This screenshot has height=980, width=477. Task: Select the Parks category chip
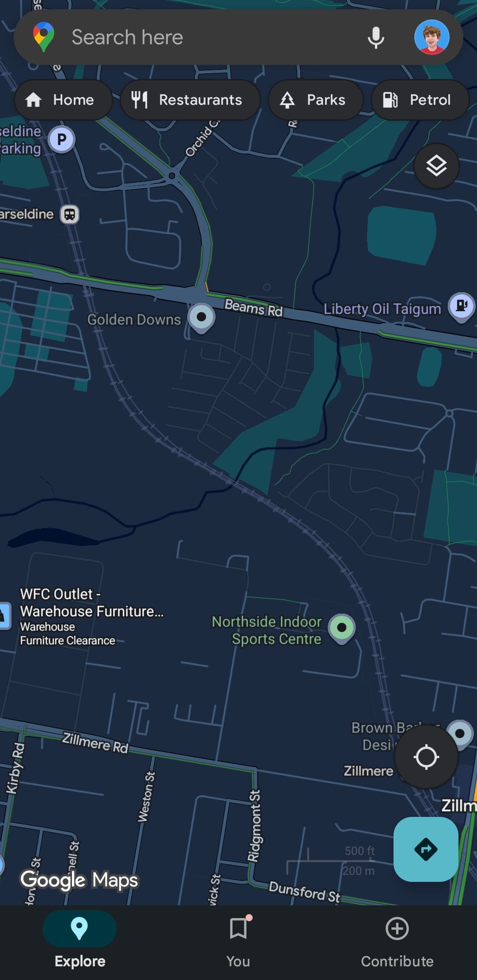point(315,100)
